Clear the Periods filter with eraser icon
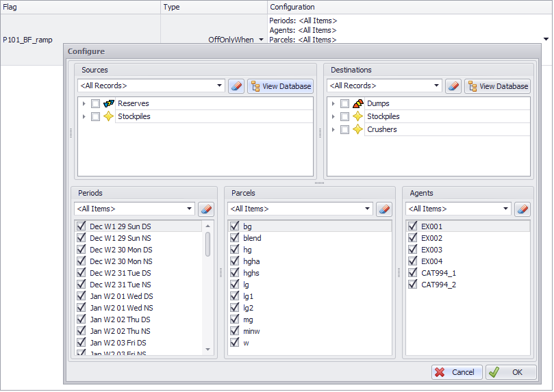Viewport: 554px width, 392px height. (x=206, y=209)
